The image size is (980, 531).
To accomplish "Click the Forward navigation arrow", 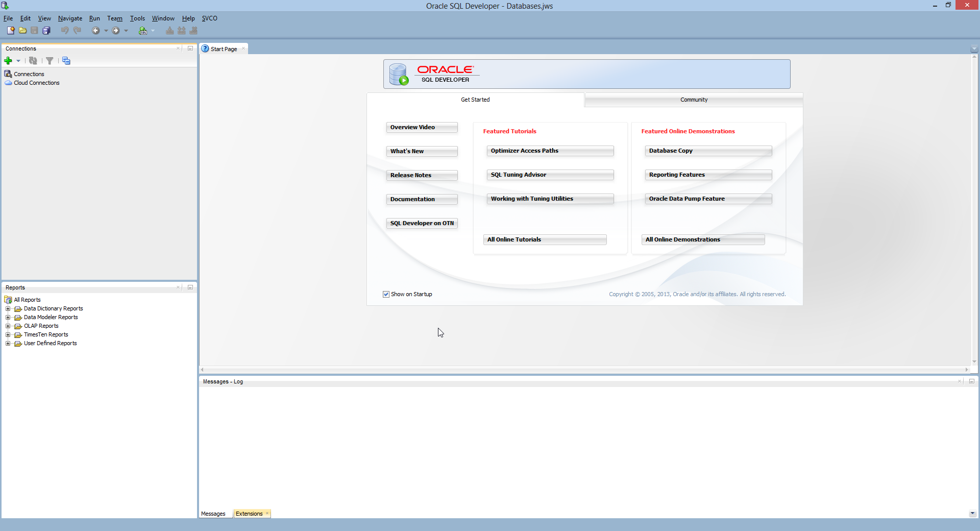I will [x=116, y=31].
